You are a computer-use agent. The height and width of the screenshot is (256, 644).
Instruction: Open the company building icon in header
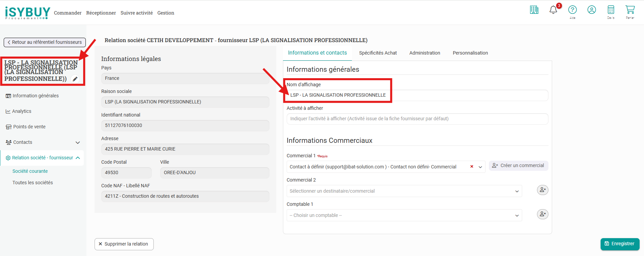[534, 10]
